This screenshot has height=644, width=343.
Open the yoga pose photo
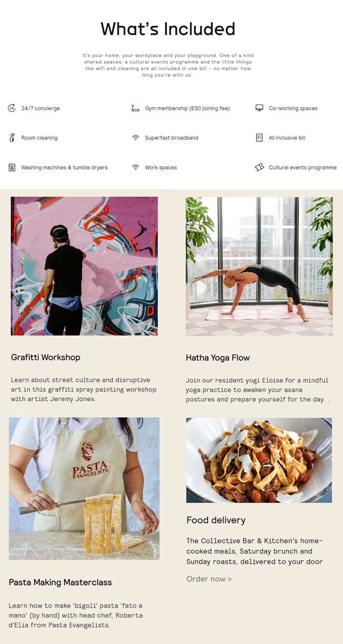coord(259,266)
